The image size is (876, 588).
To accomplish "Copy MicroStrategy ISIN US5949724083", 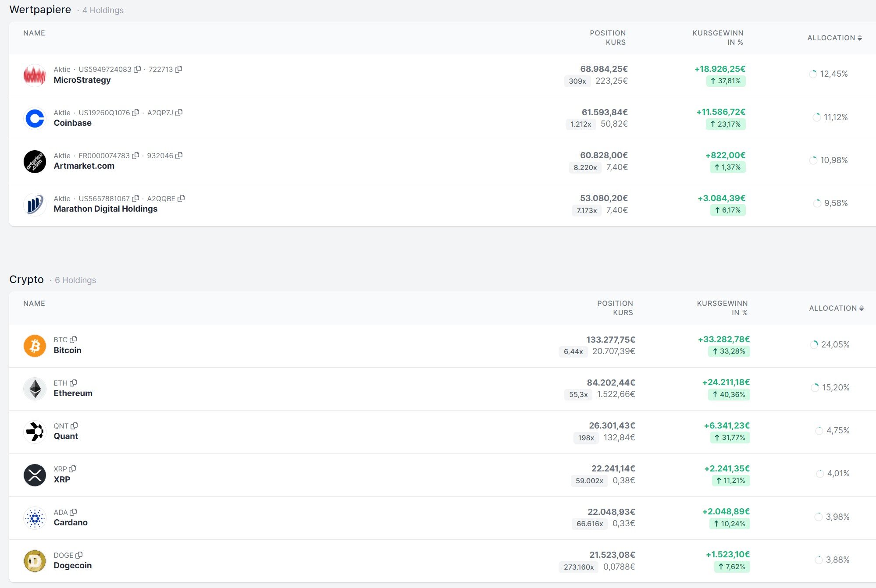I will click(137, 69).
